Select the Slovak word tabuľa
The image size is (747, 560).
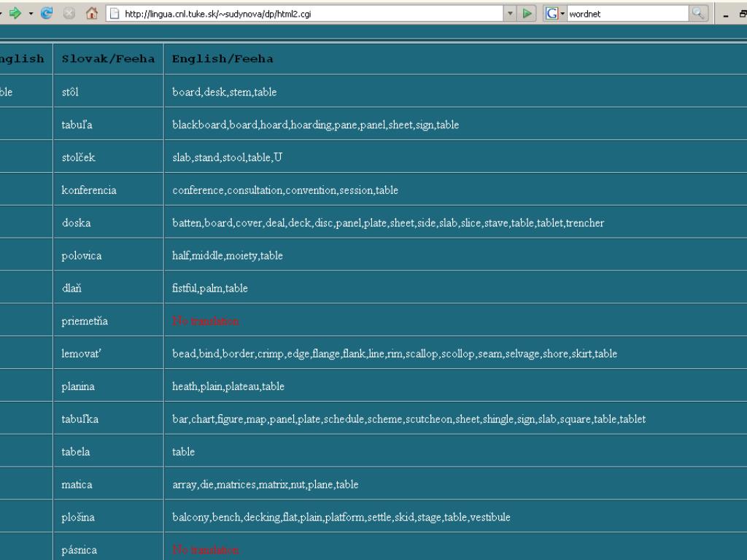pos(77,125)
